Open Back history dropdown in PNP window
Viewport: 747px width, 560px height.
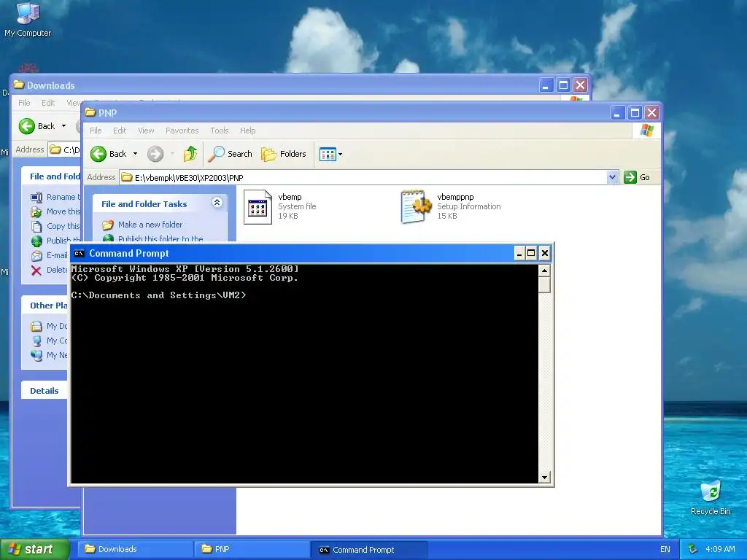click(x=135, y=154)
